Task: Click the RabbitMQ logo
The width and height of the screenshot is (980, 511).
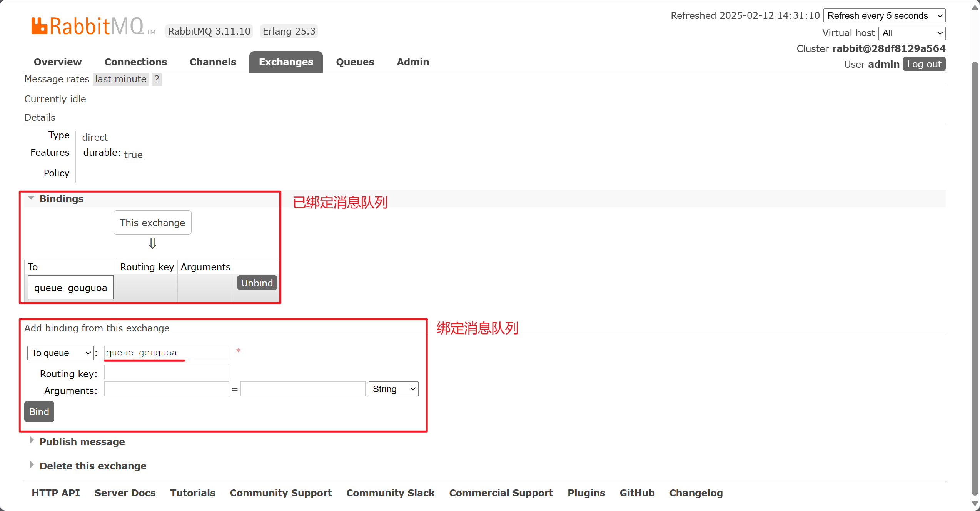Action: coord(92,27)
